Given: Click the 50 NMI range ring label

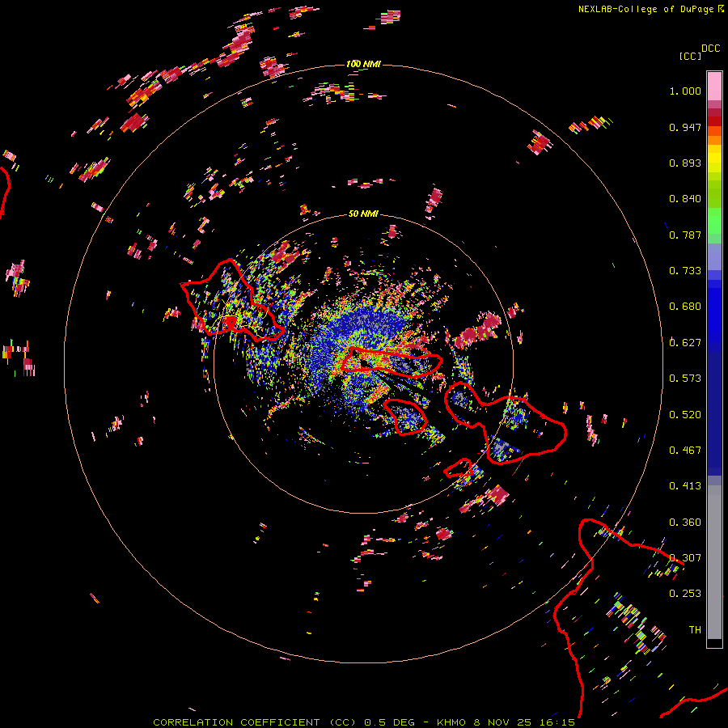Looking at the screenshot, I should click(363, 214).
